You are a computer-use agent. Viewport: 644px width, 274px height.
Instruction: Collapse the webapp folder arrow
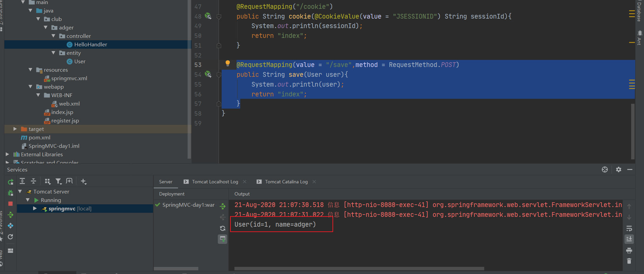[x=30, y=86]
